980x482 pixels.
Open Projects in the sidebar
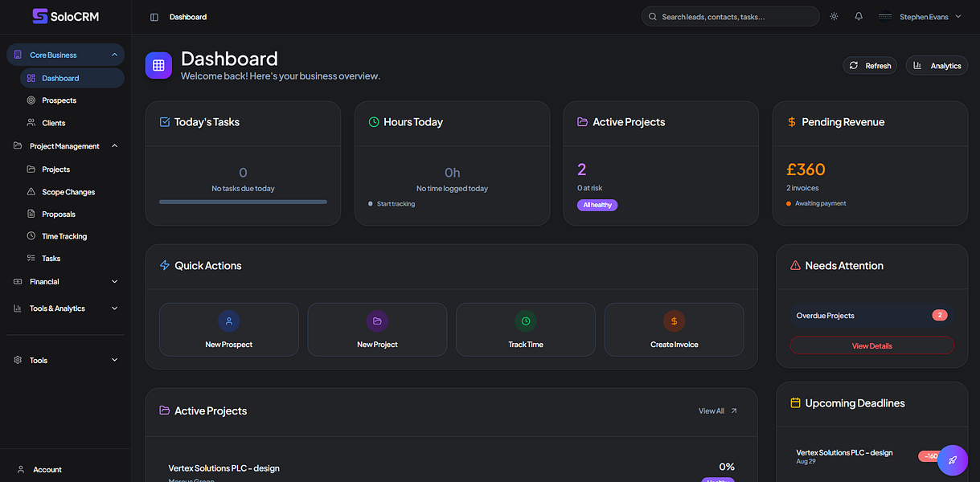[x=72, y=170]
